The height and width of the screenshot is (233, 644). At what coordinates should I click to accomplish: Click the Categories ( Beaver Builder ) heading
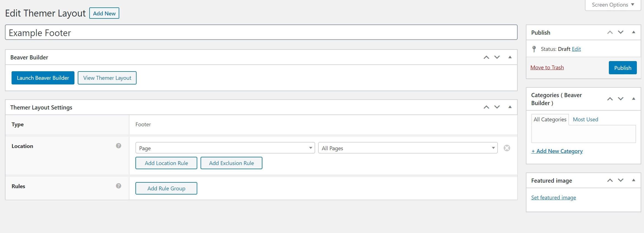tap(556, 99)
